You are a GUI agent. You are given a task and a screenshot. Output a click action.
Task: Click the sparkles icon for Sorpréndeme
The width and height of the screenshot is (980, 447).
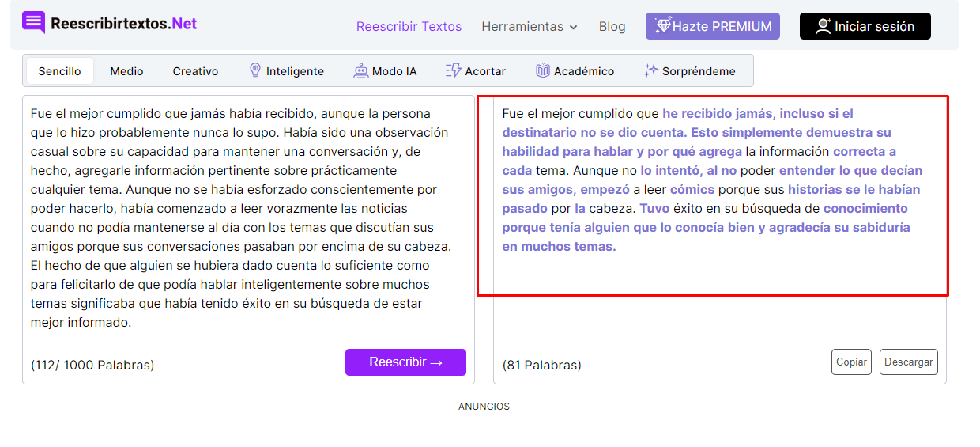point(650,70)
